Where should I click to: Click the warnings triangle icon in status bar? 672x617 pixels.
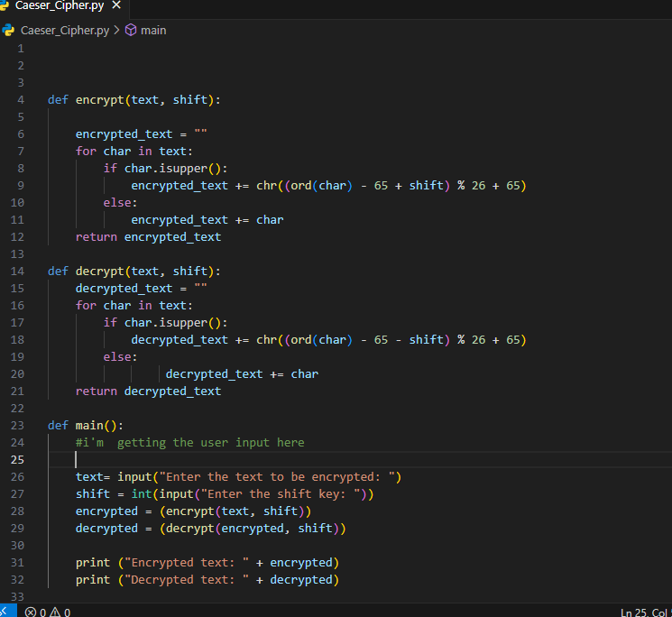(55, 612)
